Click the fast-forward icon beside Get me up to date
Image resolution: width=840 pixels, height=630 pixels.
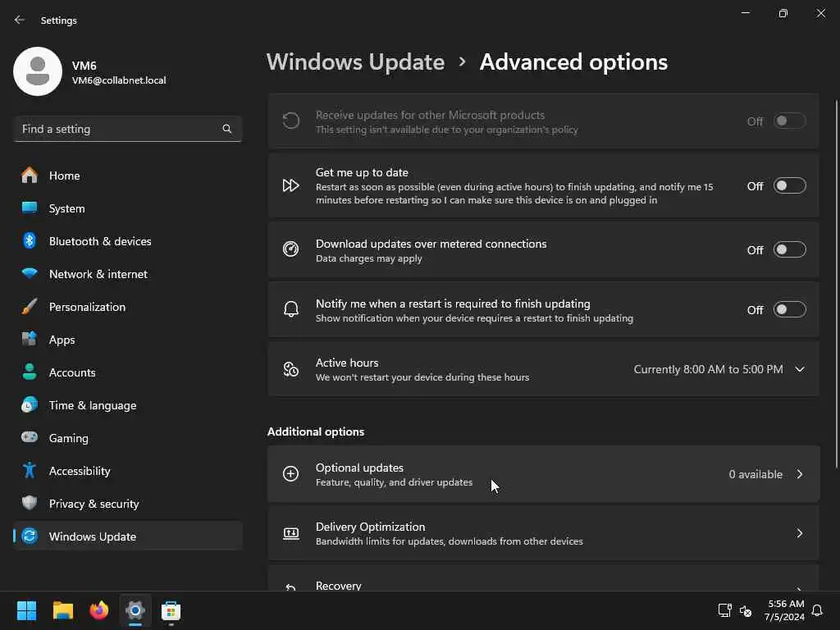(x=291, y=185)
